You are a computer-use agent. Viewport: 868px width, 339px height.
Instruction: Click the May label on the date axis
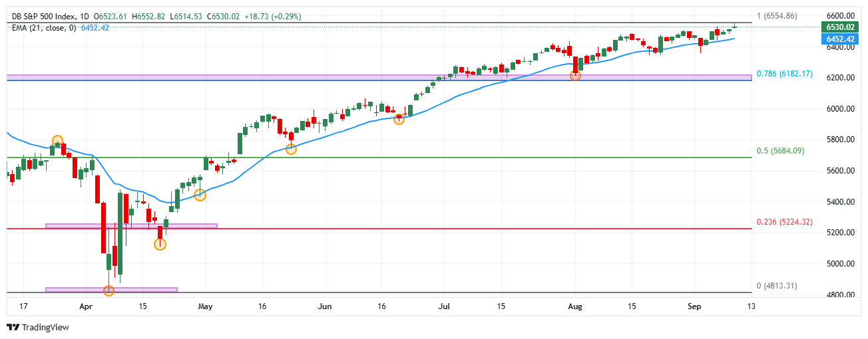click(x=206, y=307)
